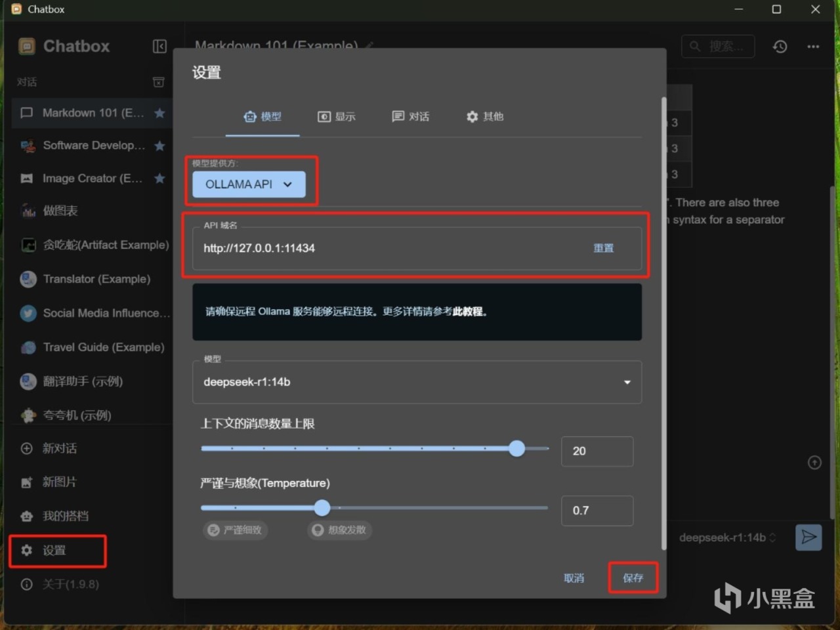Viewport: 840px width, 630px height.
Task: Click the context message limit slider handle
Action: pyautogui.click(x=517, y=448)
